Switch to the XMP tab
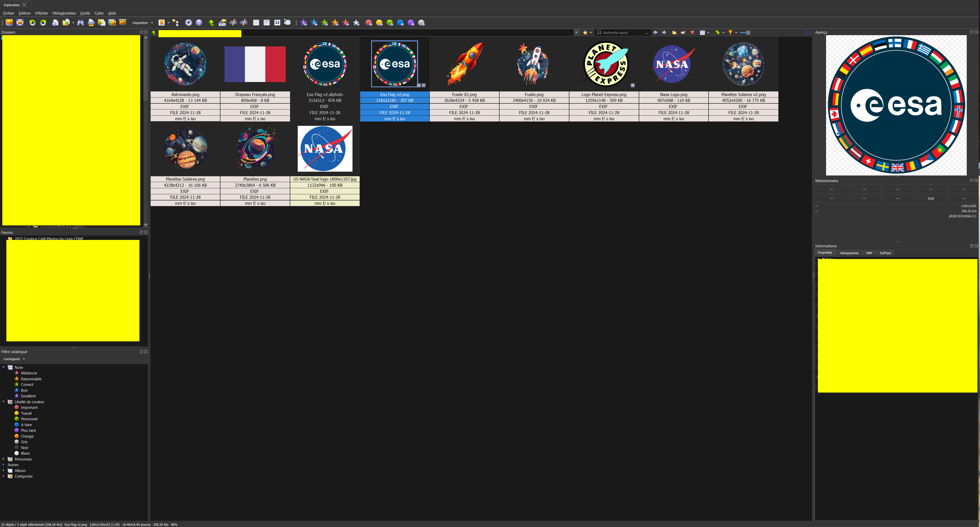 (869, 253)
